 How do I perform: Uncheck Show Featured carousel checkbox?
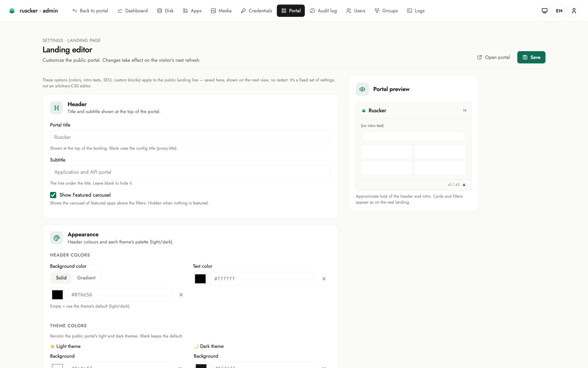click(x=53, y=195)
